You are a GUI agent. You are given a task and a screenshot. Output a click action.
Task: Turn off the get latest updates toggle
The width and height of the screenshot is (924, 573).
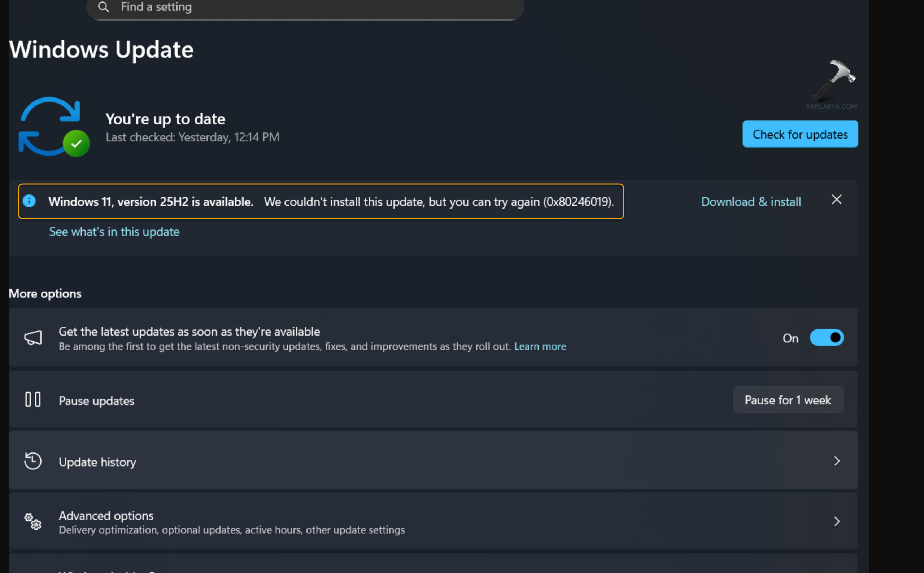(x=826, y=337)
